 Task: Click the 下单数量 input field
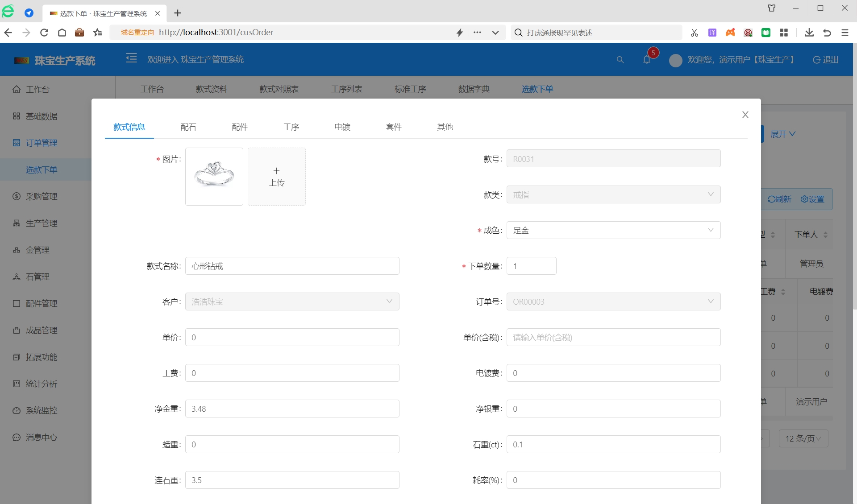(531, 266)
